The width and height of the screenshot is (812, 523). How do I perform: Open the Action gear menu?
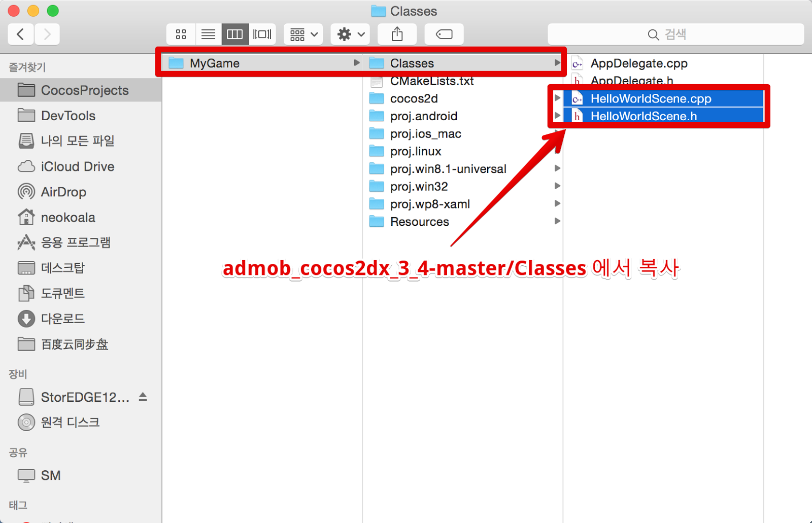click(x=350, y=34)
